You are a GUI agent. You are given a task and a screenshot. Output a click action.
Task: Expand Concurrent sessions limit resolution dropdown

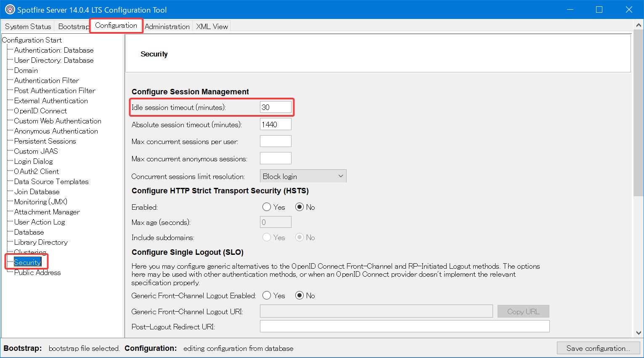pyautogui.click(x=303, y=176)
